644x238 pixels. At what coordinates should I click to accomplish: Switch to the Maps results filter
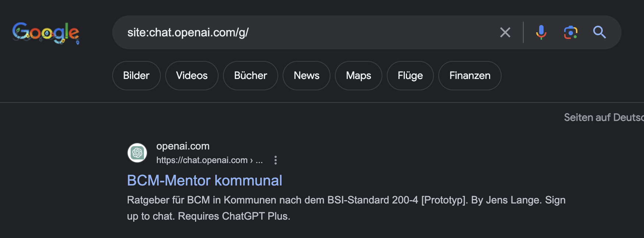point(358,76)
